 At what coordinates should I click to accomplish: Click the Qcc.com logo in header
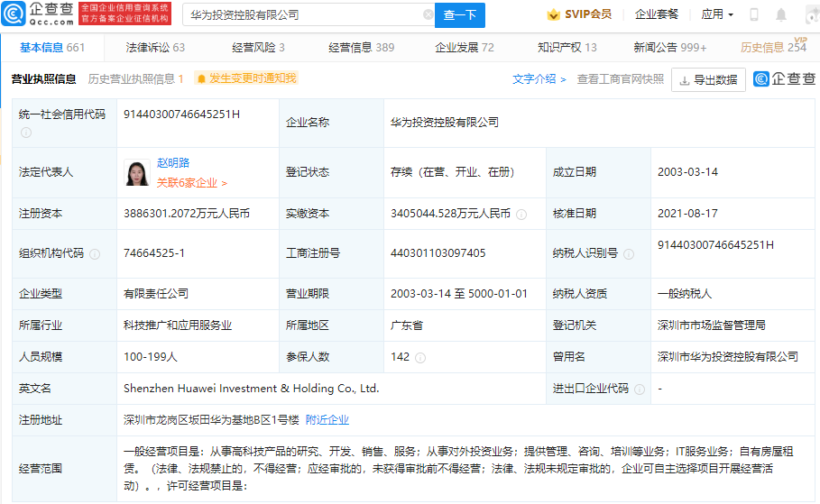(x=38, y=13)
